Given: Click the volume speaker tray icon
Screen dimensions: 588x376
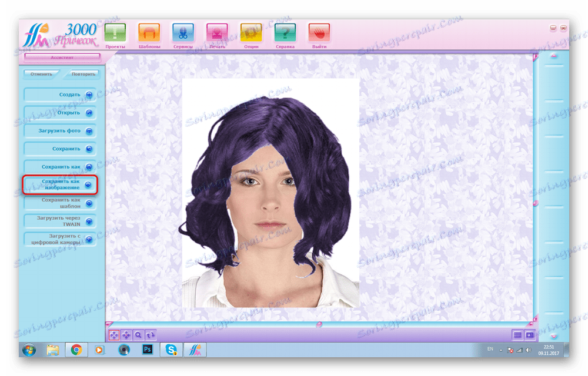Looking at the screenshot, I should pyautogui.click(x=529, y=350).
